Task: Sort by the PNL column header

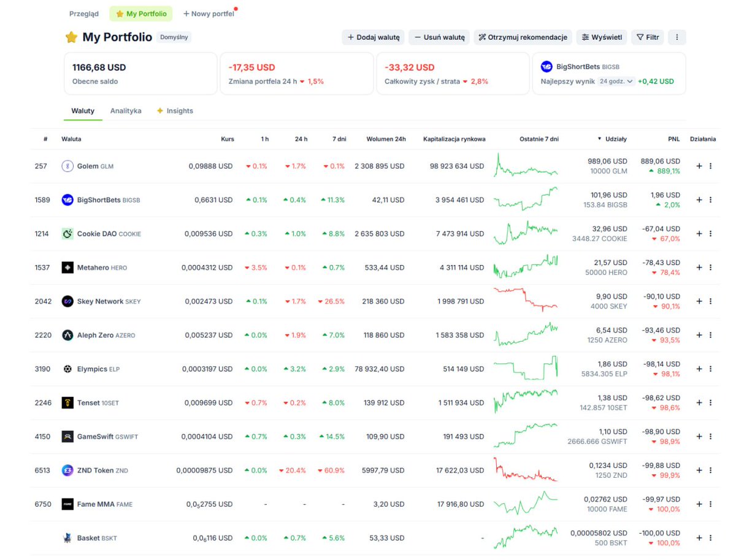Action: tap(673, 139)
